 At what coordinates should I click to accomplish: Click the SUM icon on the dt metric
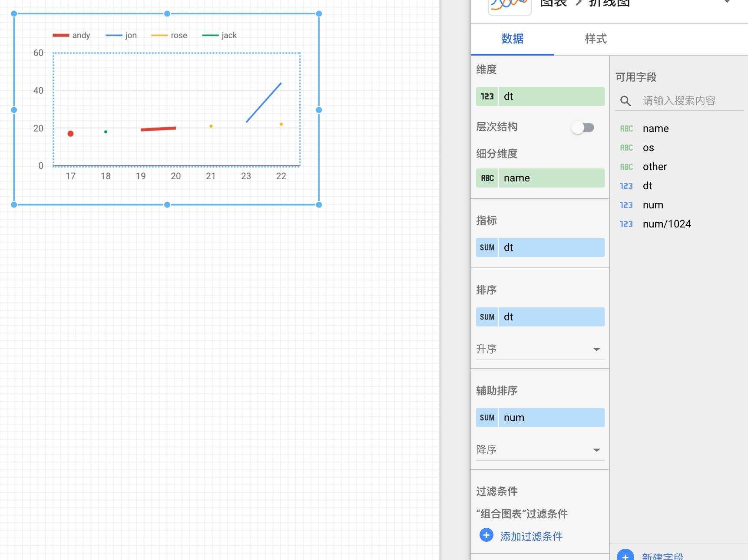(487, 247)
